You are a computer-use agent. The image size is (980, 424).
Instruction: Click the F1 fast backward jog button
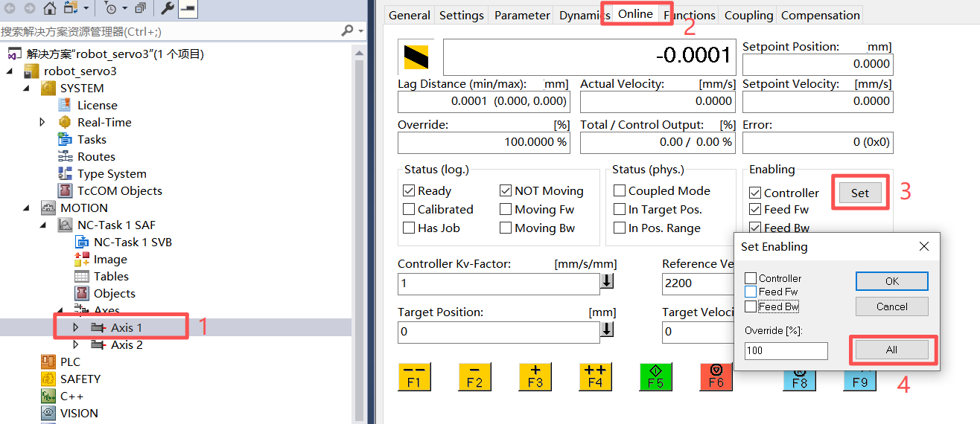coord(414,377)
